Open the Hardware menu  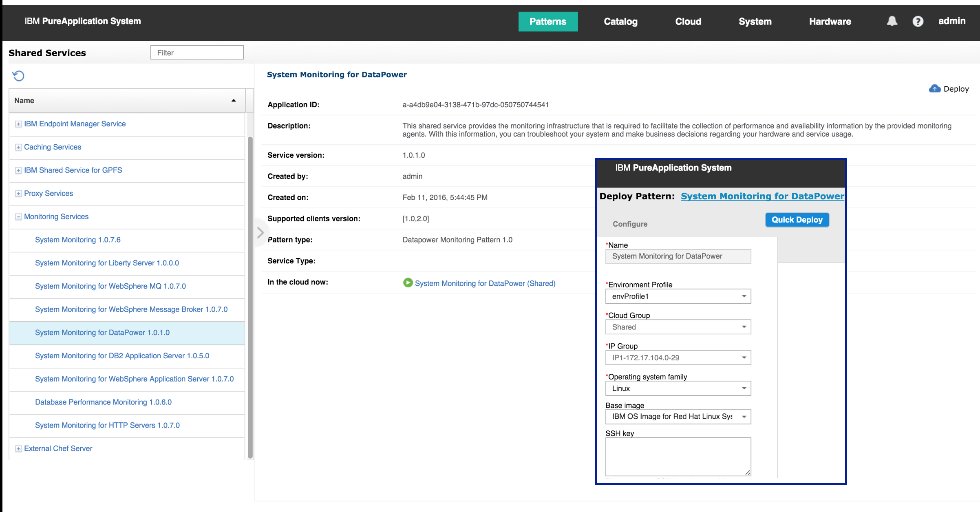pyautogui.click(x=830, y=22)
